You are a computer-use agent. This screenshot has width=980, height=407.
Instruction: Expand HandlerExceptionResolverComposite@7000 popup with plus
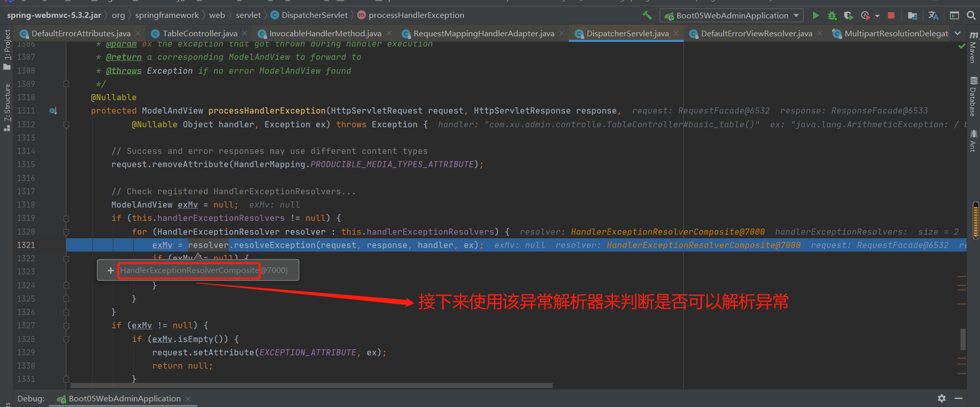[110, 270]
